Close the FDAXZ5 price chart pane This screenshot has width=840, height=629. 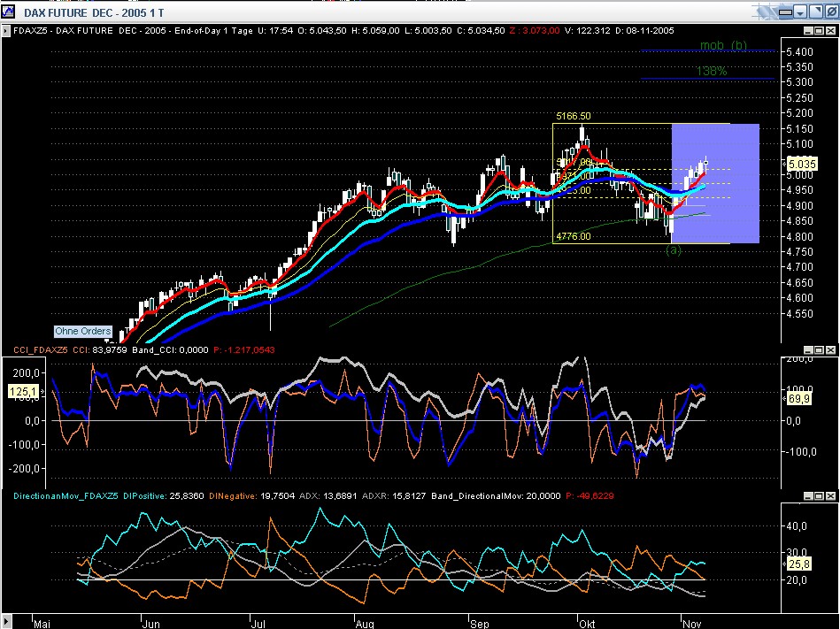(x=830, y=31)
